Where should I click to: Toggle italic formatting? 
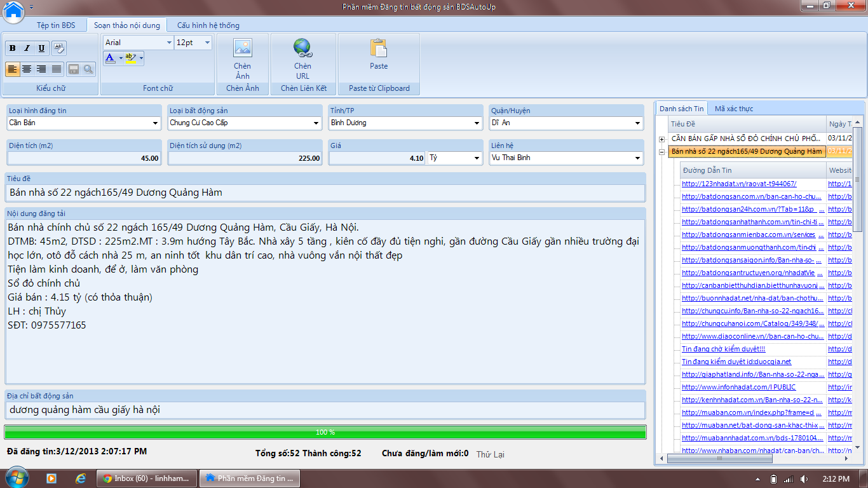click(x=27, y=48)
